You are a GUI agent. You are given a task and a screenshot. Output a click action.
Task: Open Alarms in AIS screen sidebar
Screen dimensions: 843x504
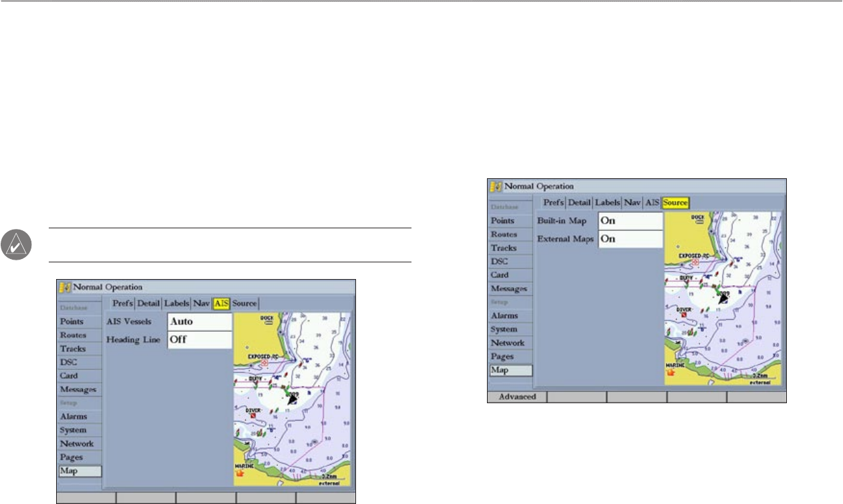click(x=79, y=417)
